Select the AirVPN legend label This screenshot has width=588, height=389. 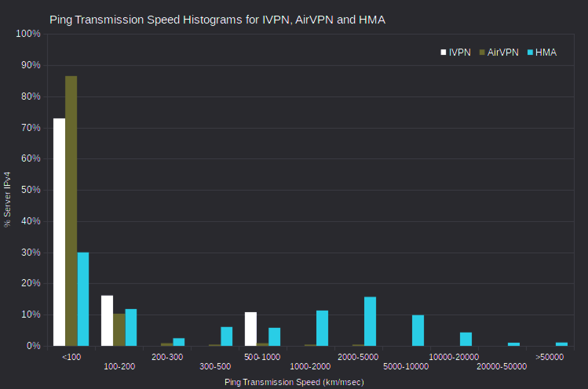503,53
